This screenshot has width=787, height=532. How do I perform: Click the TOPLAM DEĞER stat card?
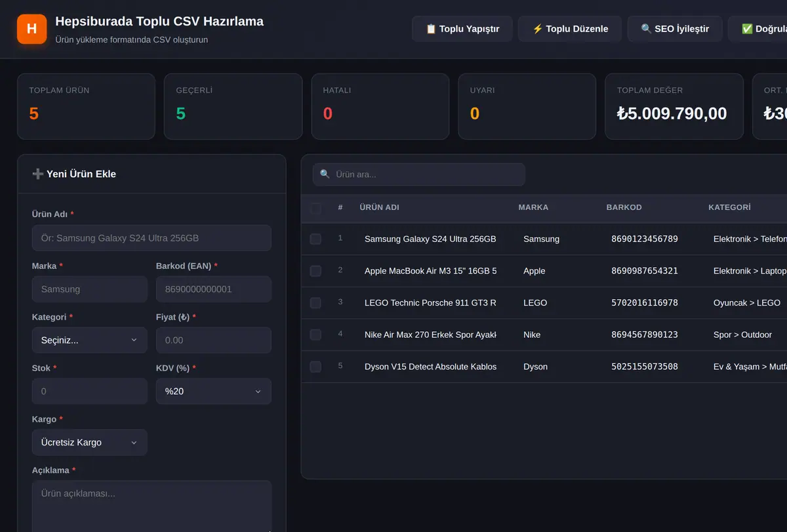(674, 106)
